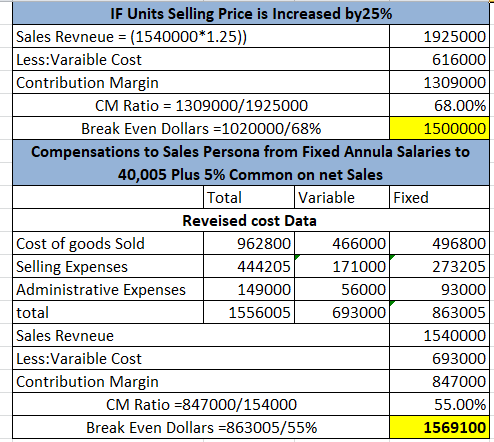Click the 55.00% cell

click(x=439, y=404)
